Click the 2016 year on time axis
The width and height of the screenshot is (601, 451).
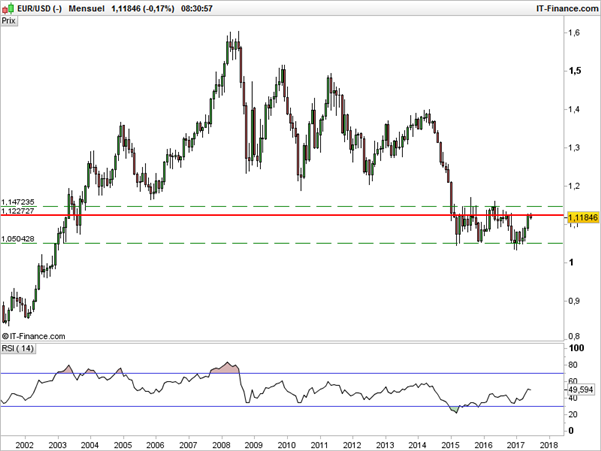(x=483, y=445)
